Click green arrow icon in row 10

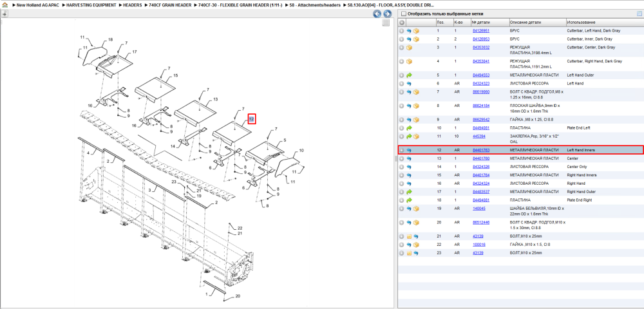409,128
